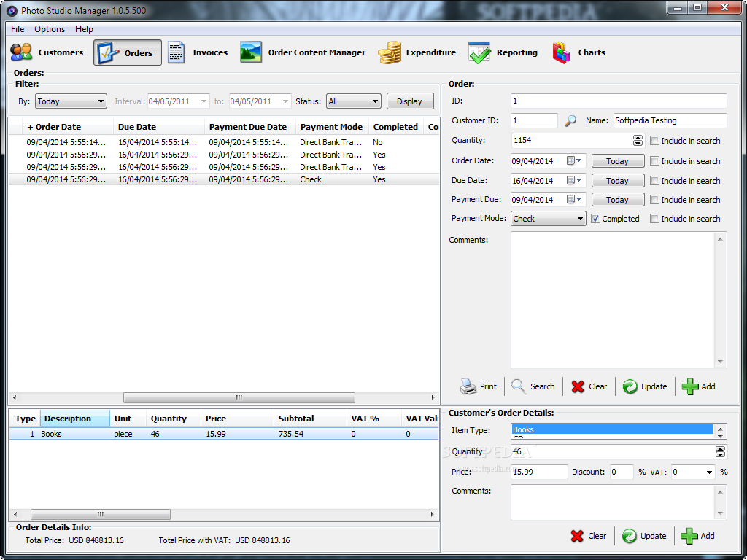The image size is (747, 560).
Task: Open the File menu
Action: coord(18,29)
